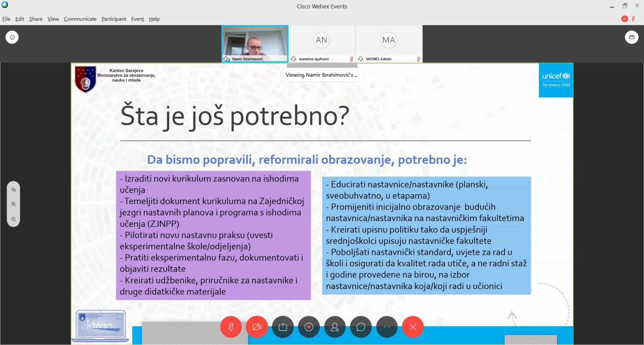
Task: Zoom out on the shared content
Action: coord(14,219)
